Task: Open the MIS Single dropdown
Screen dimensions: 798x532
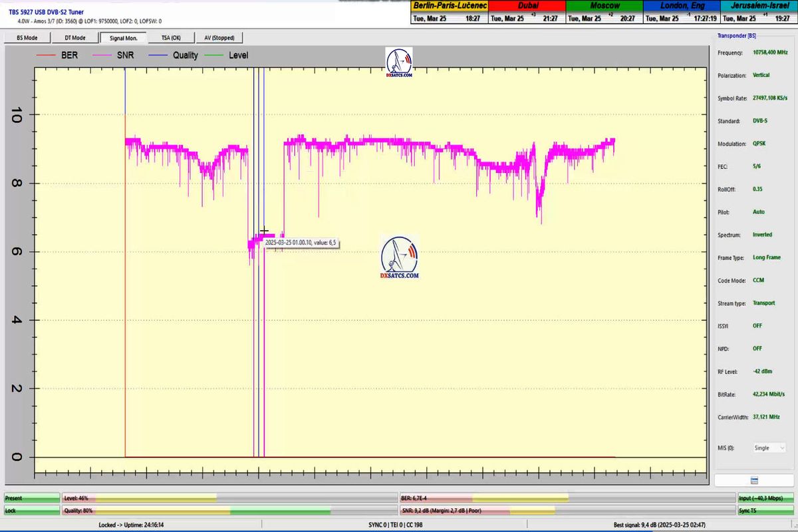Action: coord(770,448)
